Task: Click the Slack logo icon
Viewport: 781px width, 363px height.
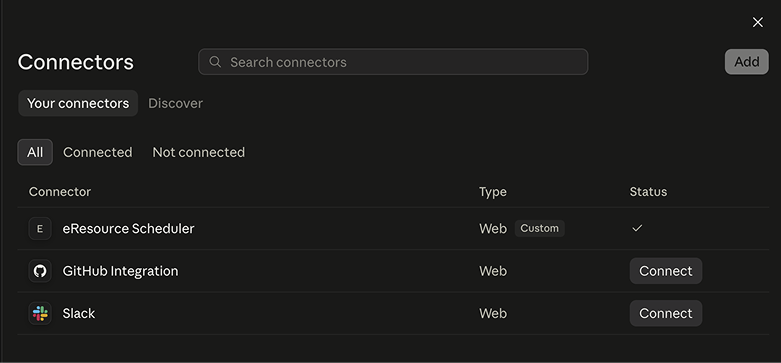Action: (x=40, y=313)
